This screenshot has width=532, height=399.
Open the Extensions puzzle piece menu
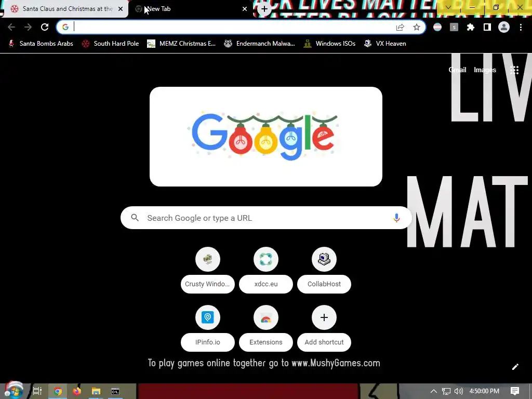click(x=471, y=27)
